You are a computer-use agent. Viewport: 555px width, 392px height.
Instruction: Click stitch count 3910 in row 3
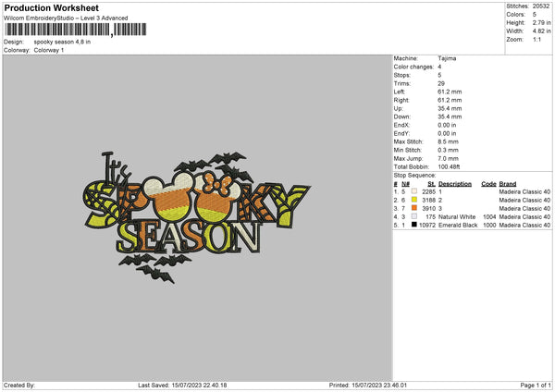pyautogui.click(x=429, y=208)
